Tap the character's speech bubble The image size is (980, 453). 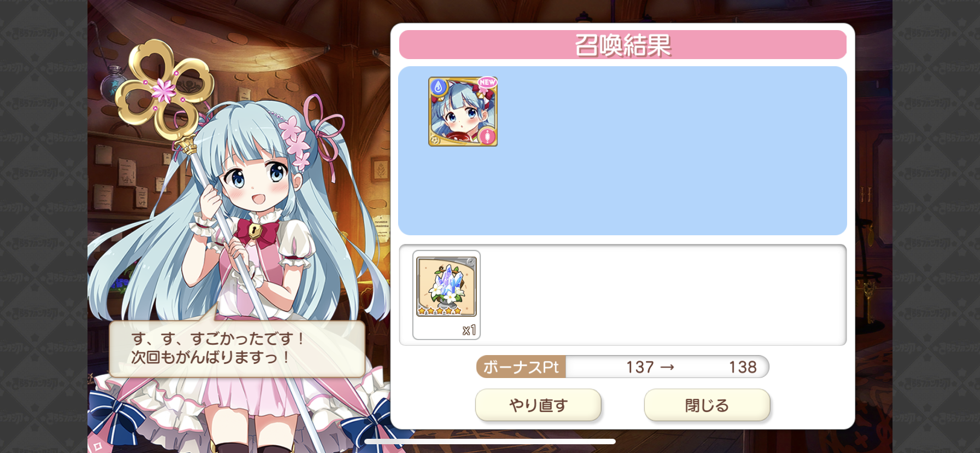coord(237,349)
